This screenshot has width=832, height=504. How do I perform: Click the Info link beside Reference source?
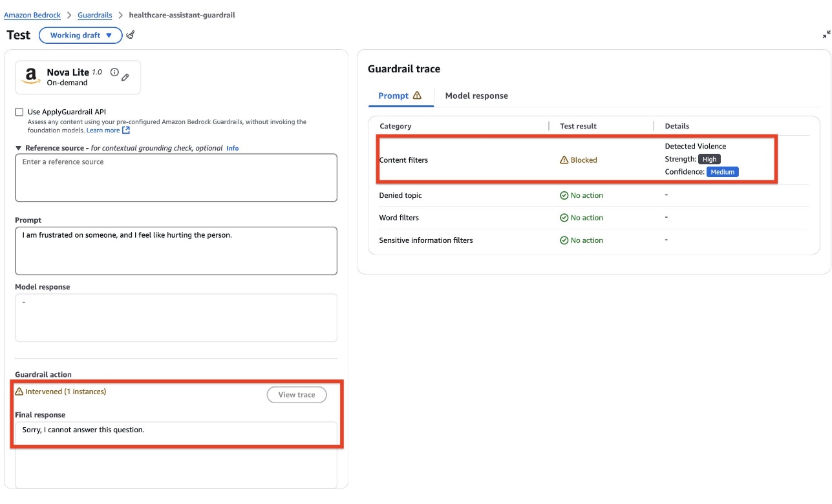(232, 149)
